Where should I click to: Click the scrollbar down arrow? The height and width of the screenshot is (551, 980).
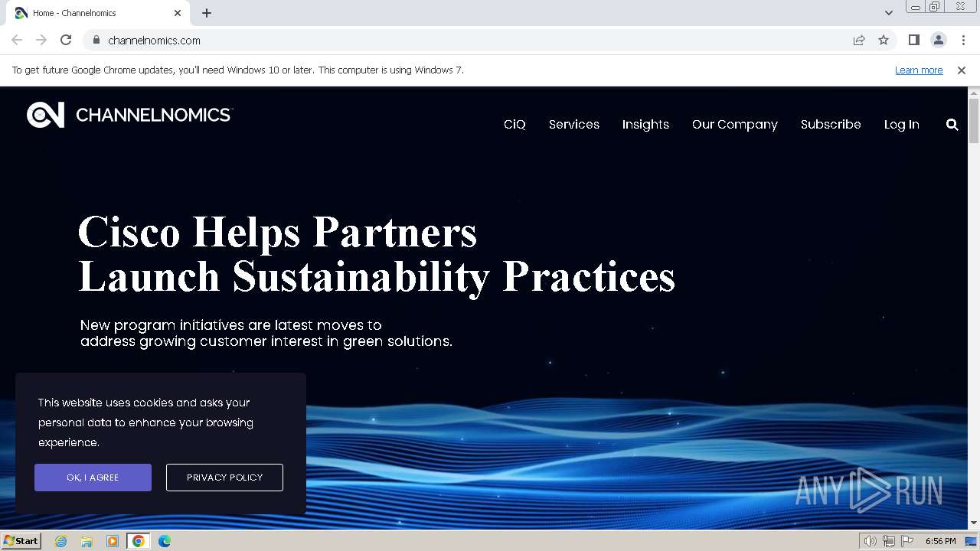pos(974,523)
